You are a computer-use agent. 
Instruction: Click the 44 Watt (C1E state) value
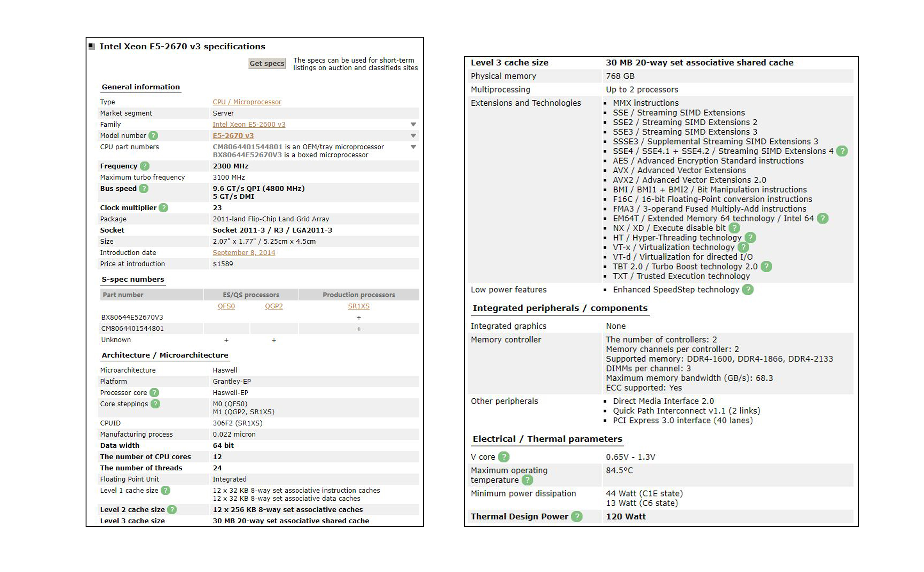pos(644,493)
